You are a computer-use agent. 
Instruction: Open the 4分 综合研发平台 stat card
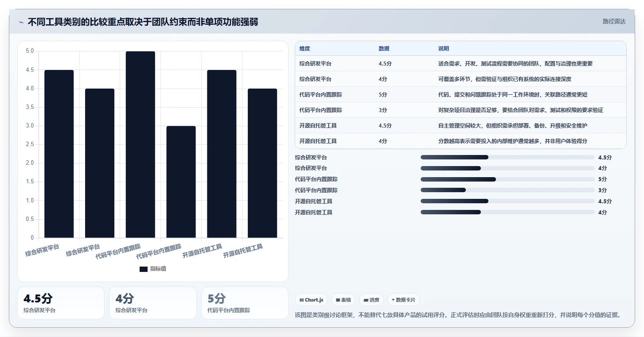(x=153, y=303)
